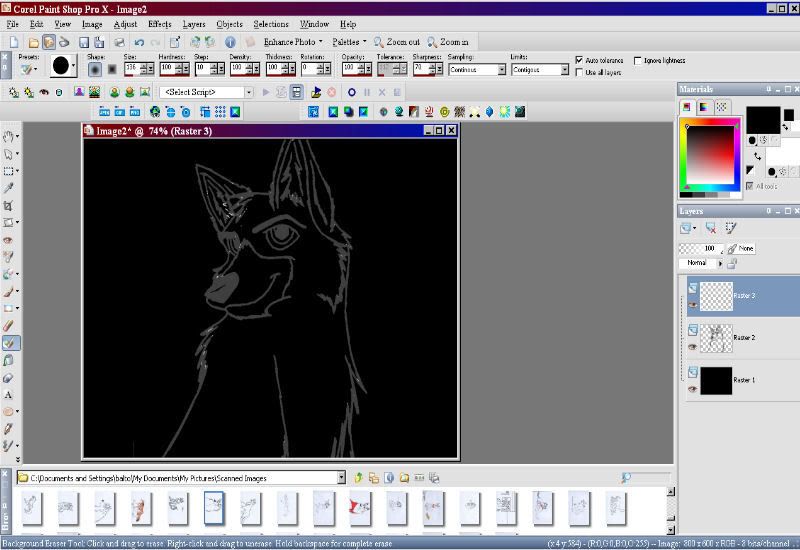
Task: Click the blue info icon
Action: 230,42
